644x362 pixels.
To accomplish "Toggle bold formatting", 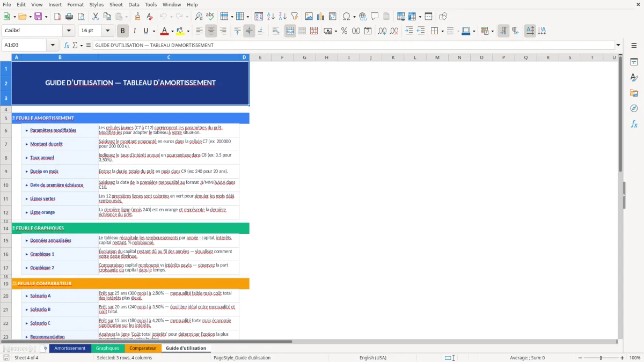I will point(122,31).
